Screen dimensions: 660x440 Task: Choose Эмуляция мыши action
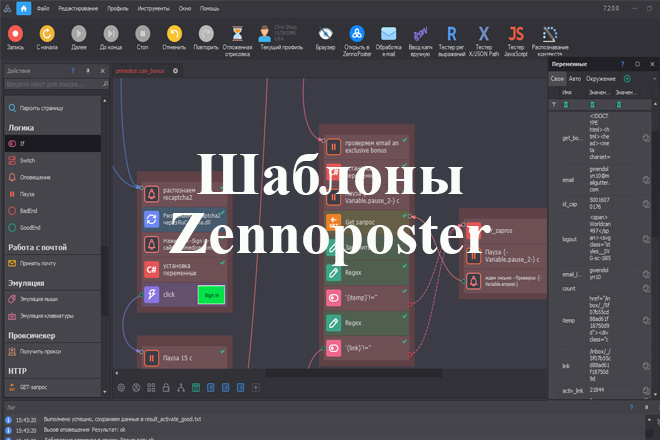[53, 299]
